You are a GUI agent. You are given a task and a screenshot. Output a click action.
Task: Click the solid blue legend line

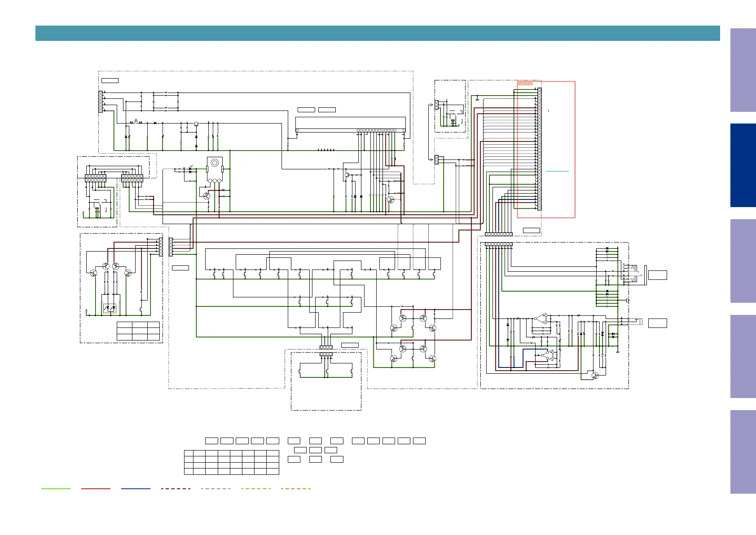[136, 488]
